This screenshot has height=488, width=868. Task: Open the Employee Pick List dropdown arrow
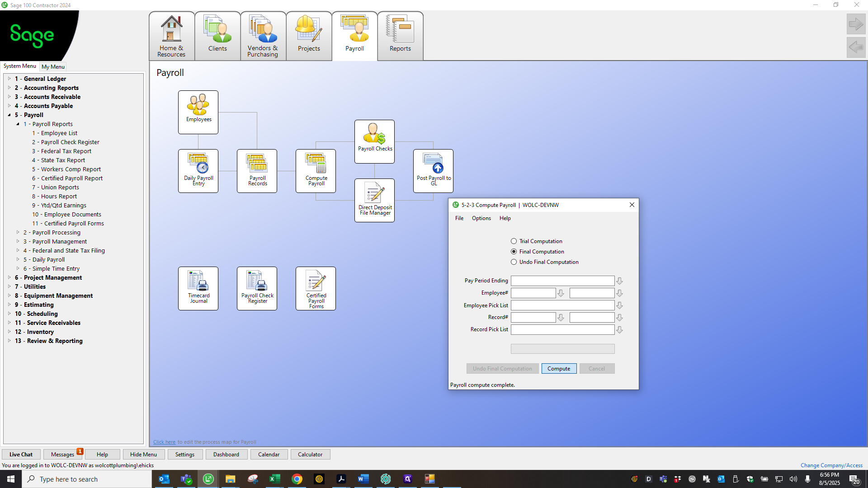tap(619, 305)
